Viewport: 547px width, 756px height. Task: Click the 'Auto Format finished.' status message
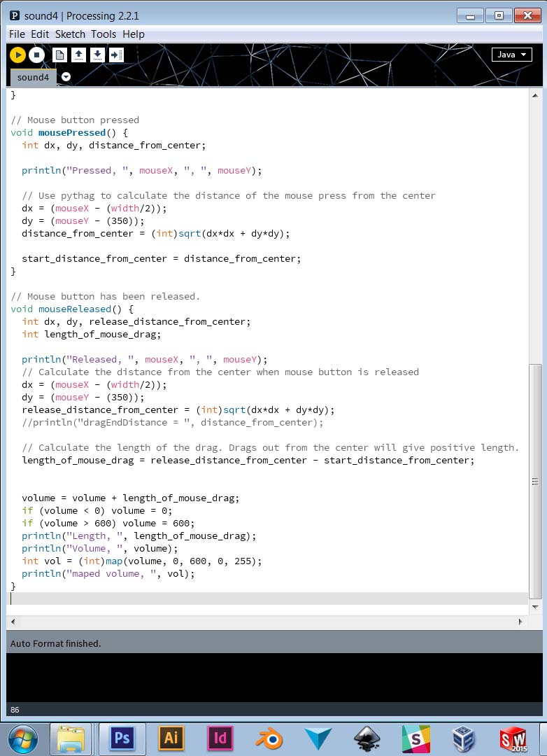56,644
